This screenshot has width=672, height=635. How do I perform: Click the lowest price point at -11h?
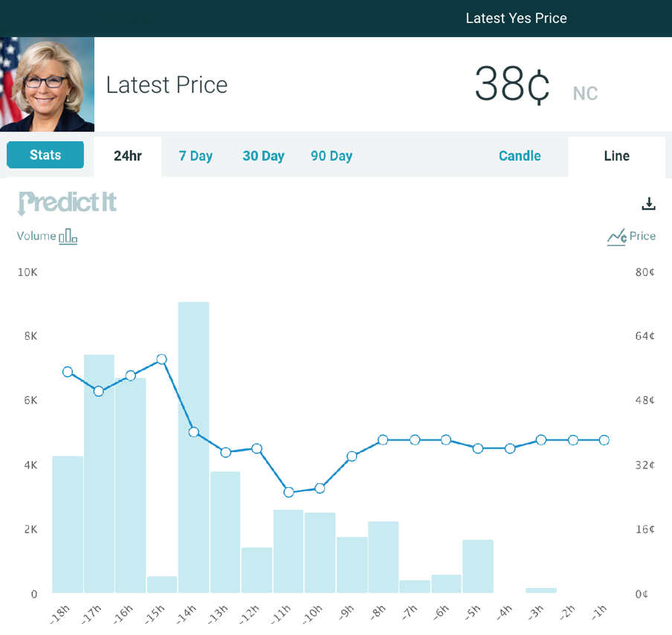[x=288, y=492]
